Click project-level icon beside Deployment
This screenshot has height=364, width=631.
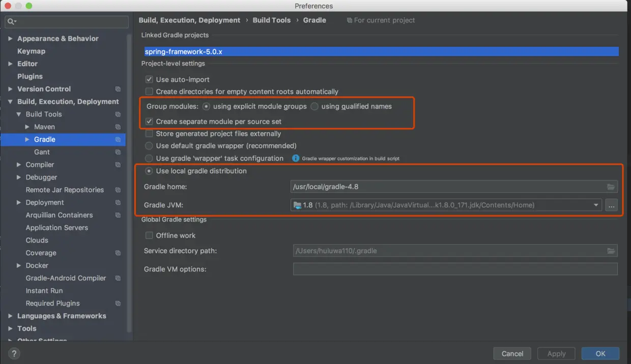[x=118, y=203]
